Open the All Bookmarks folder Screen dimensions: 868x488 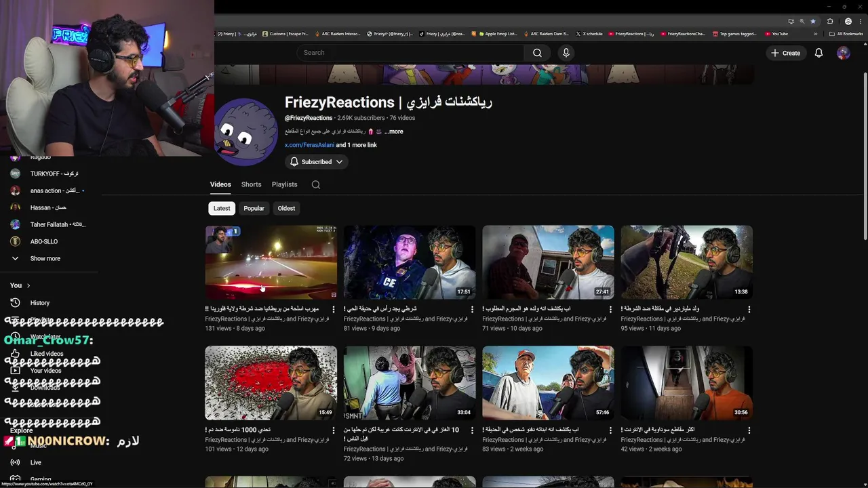846,34
